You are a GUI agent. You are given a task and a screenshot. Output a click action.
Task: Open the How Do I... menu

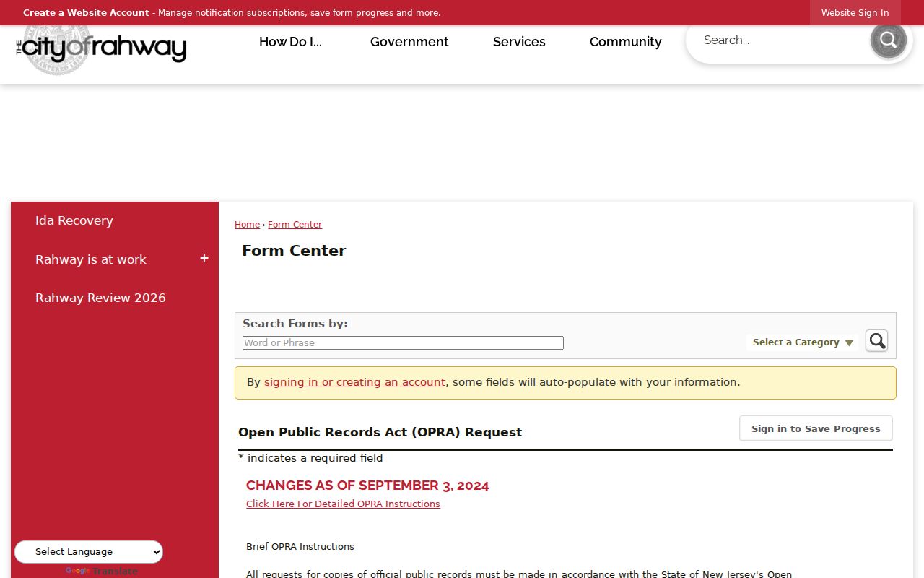click(290, 42)
